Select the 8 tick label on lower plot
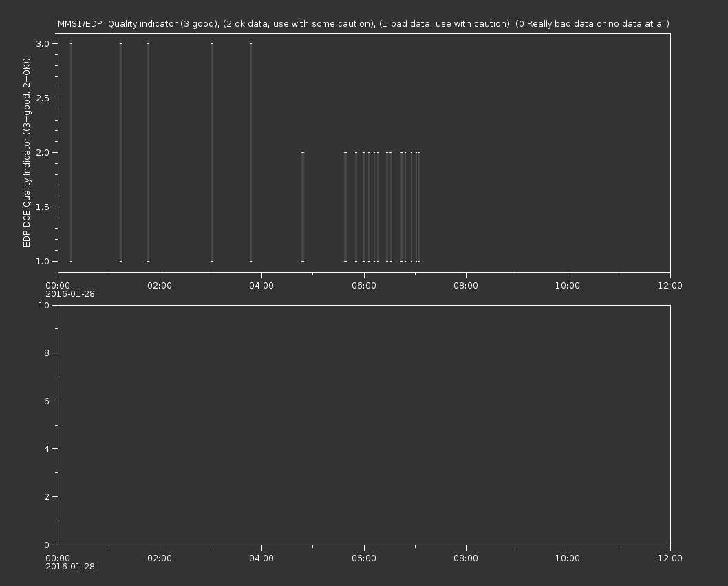The height and width of the screenshot is (586, 728). [x=47, y=353]
